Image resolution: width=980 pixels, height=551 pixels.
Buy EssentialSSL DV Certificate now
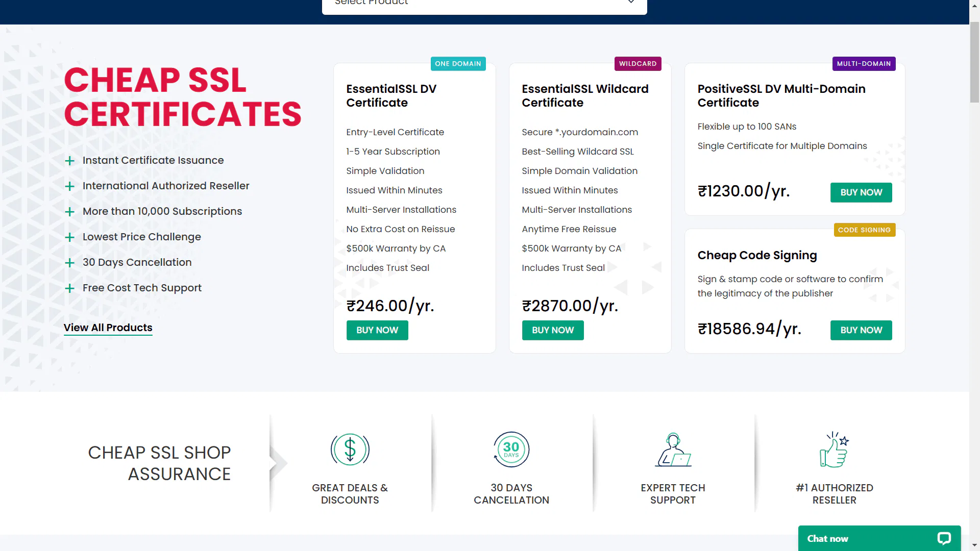[377, 330]
